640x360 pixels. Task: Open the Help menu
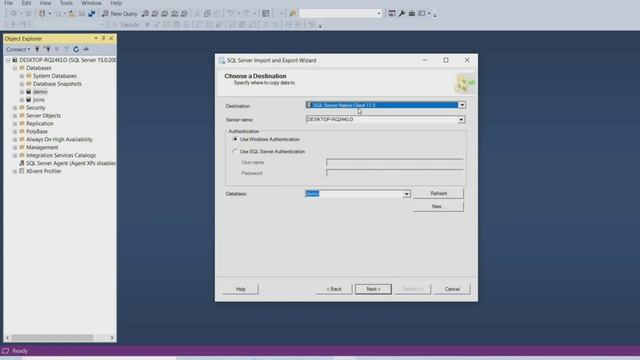pyautogui.click(x=116, y=3)
